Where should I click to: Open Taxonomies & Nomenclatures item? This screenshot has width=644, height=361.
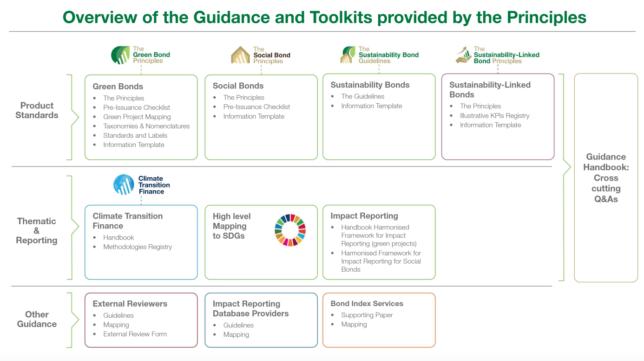coord(146,126)
